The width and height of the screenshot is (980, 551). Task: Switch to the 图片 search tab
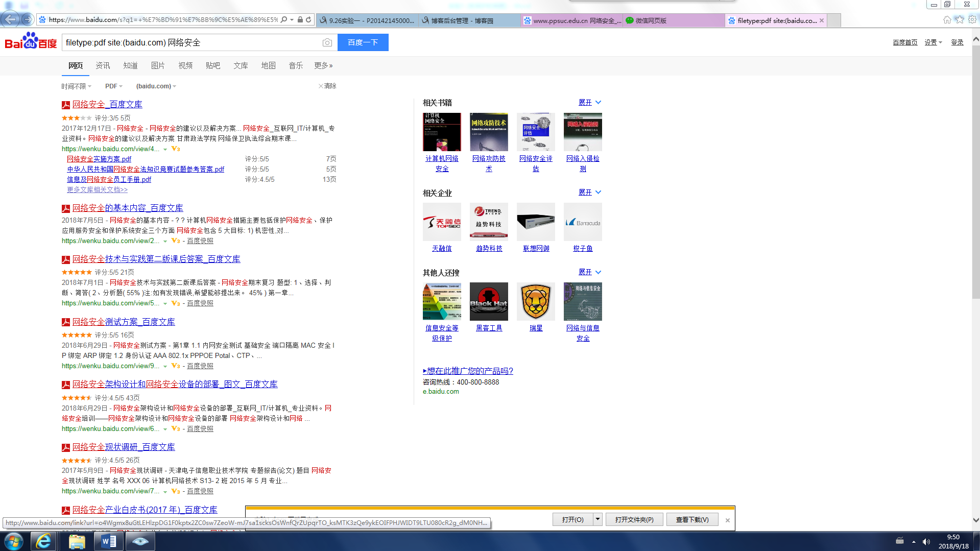[158, 65]
